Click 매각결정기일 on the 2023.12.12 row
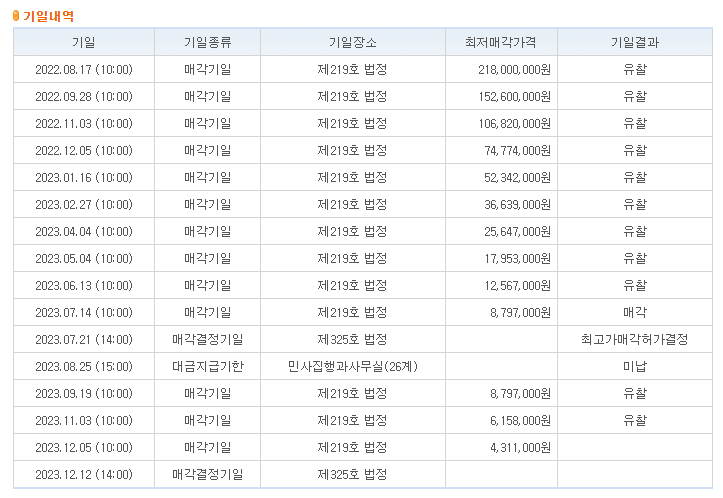 pyautogui.click(x=207, y=474)
